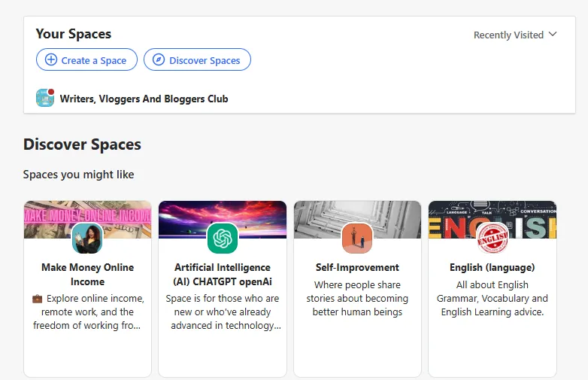The height and width of the screenshot is (380, 588).
Task: Click the ChatGPT logo avatar
Action: tap(223, 239)
